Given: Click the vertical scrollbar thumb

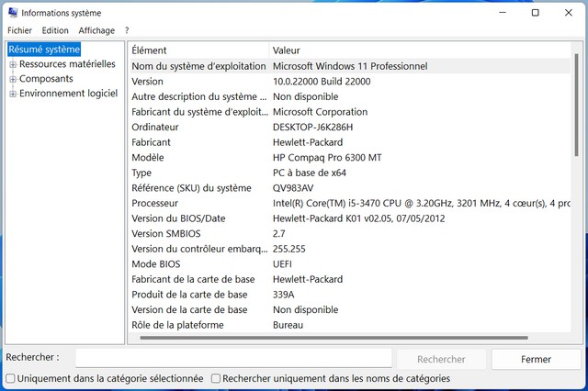Looking at the screenshot, I should pyautogui.click(x=576, y=105).
